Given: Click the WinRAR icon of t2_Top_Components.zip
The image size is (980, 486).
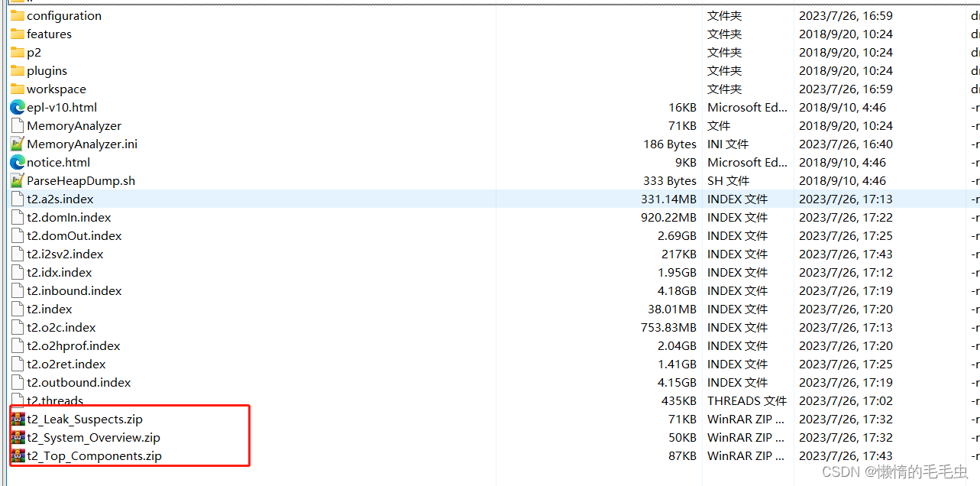Looking at the screenshot, I should (18, 455).
